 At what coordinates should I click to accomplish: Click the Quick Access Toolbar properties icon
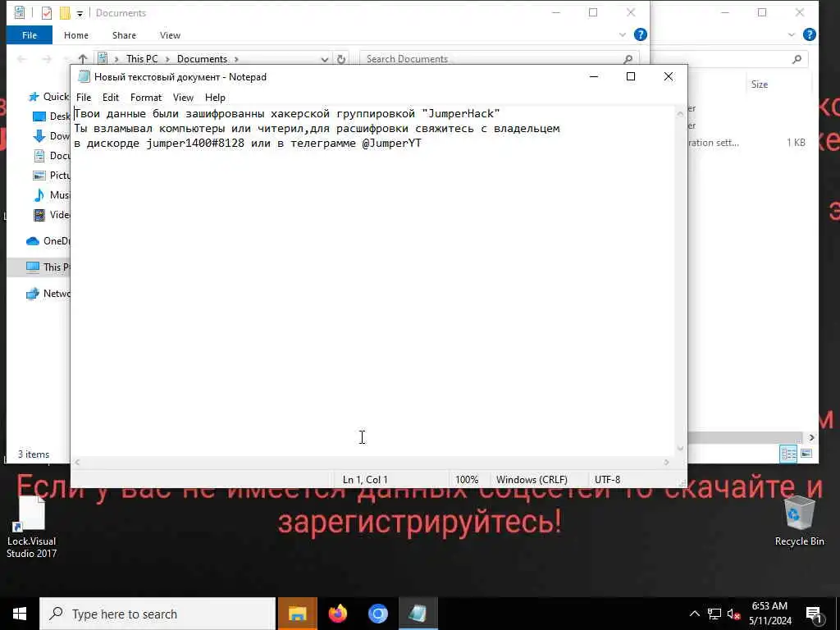click(x=47, y=13)
